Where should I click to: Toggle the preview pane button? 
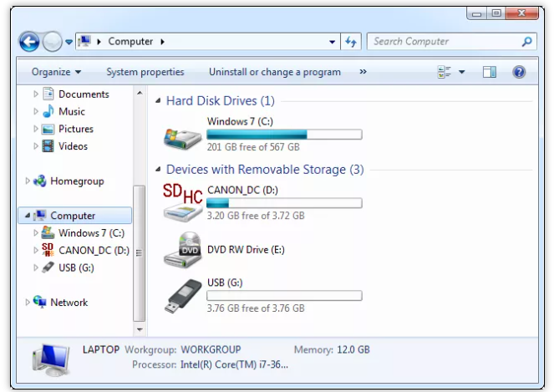(x=490, y=72)
